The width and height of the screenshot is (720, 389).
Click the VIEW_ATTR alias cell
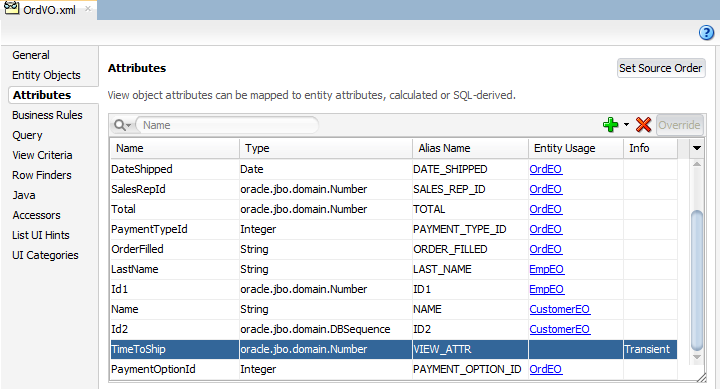pos(470,349)
